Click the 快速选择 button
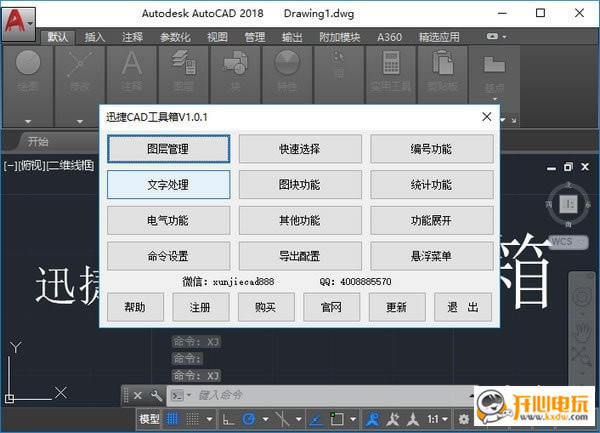600x433 pixels. click(300, 149)
